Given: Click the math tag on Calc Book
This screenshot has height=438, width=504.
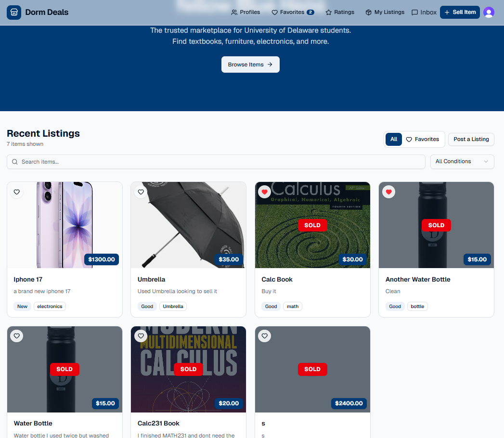Looking at the screenshot, I should click(293, 306).
